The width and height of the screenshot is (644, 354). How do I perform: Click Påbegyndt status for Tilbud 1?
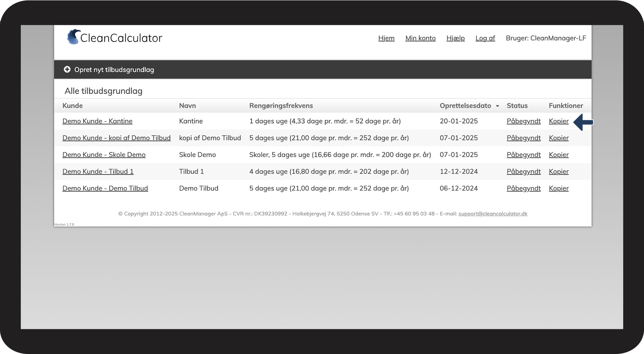tap(523, 171)
